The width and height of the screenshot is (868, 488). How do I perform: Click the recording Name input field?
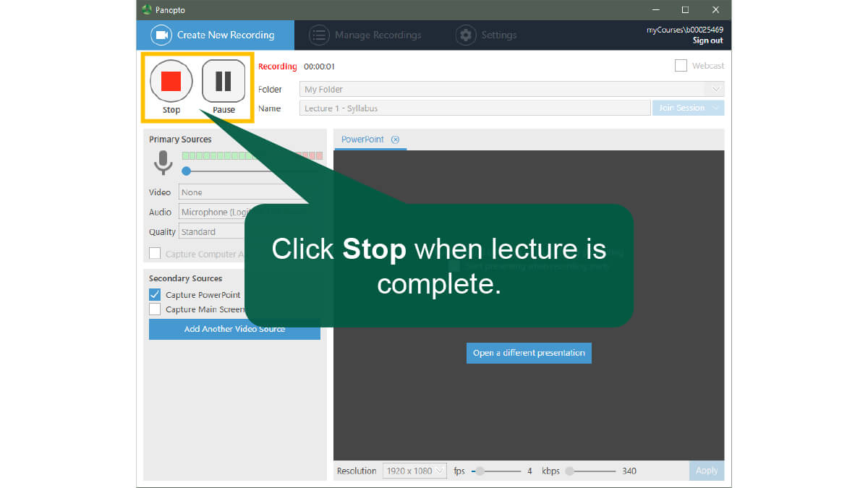pos(475,108)
